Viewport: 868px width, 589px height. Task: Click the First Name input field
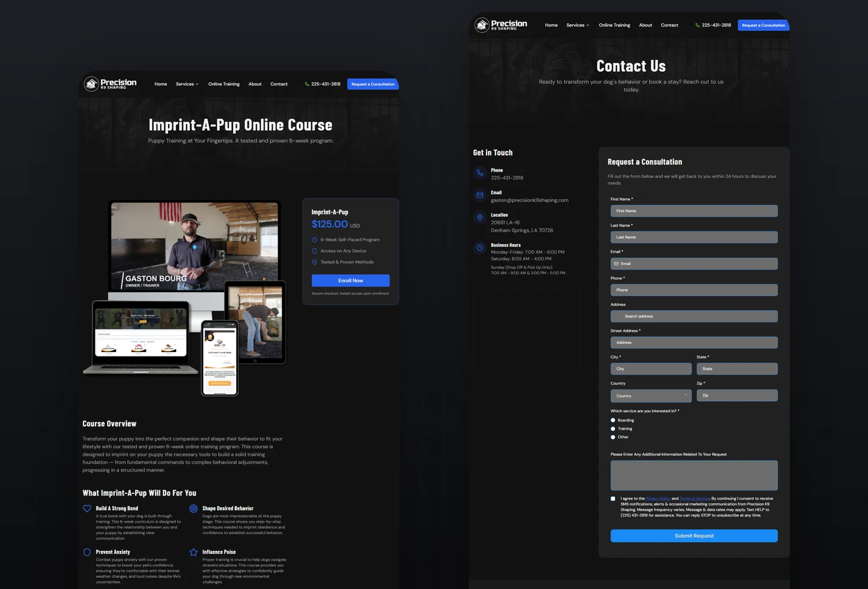(694, 211)
